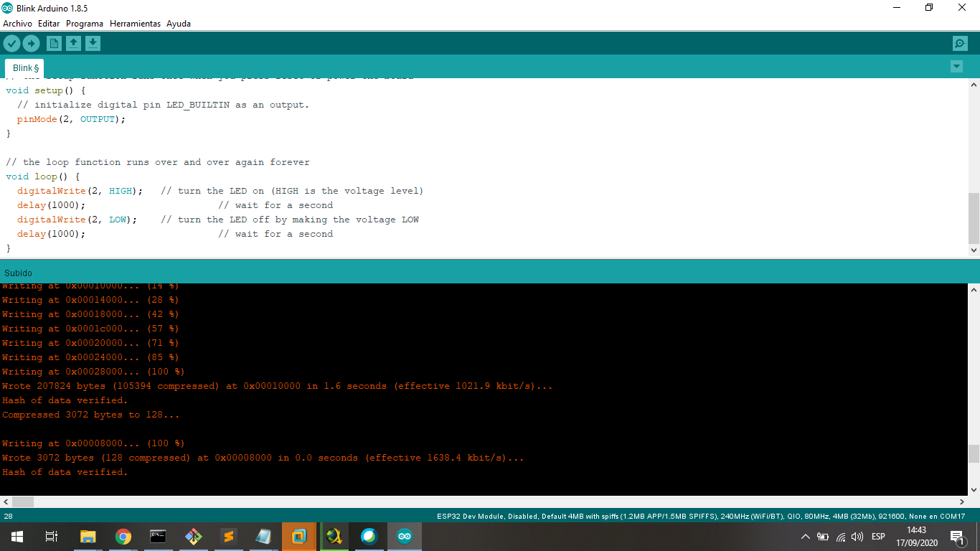This screenshot has height=551, width=980.
Task: Click the console vertical scrollbar thumb
Action: [x=974, y=453]
